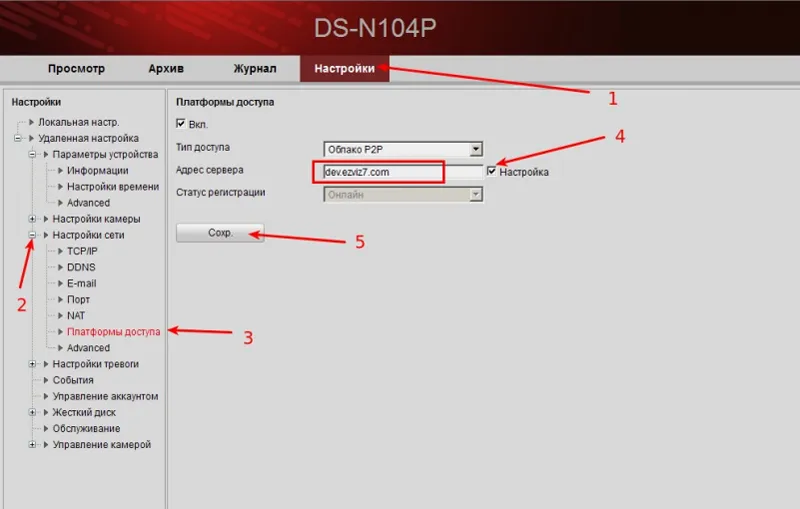800x509 pixels.
Task: Expand the Настройки тревоги node
Action: [x=33, y=364]
